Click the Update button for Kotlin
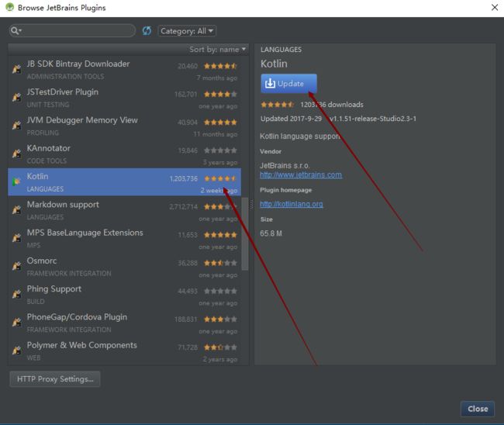Screen dimensions: 504x425 click(288, 84)
